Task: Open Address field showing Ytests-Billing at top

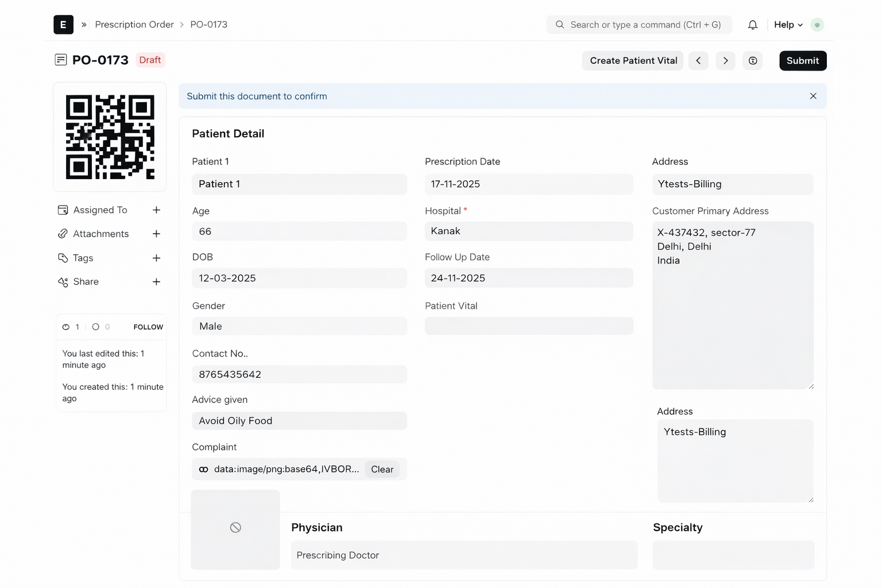Action: [733, 184]
